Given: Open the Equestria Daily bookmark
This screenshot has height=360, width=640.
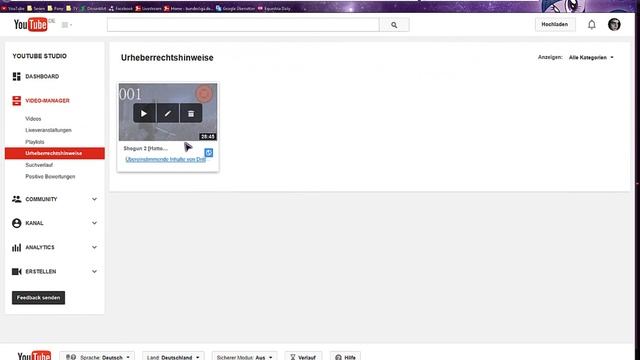Looking at the screenshot, I should 274,8.
